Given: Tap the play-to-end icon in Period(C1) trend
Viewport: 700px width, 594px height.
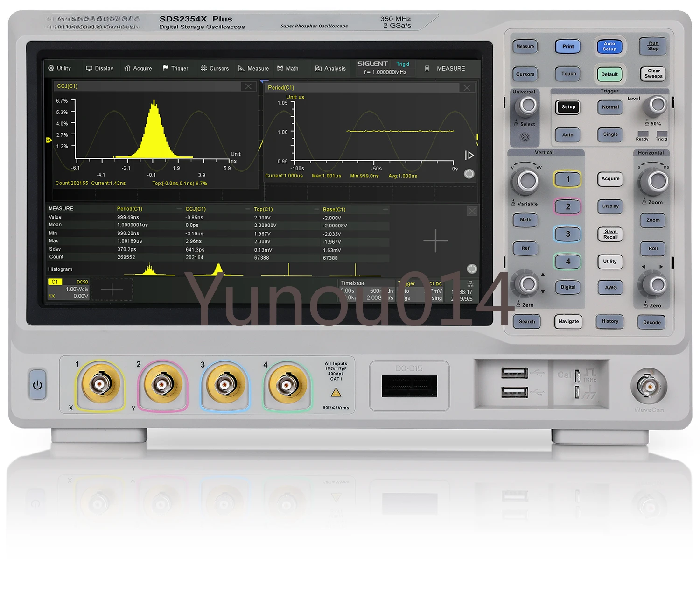Looking at the screenshot, I should coord(469,155).
